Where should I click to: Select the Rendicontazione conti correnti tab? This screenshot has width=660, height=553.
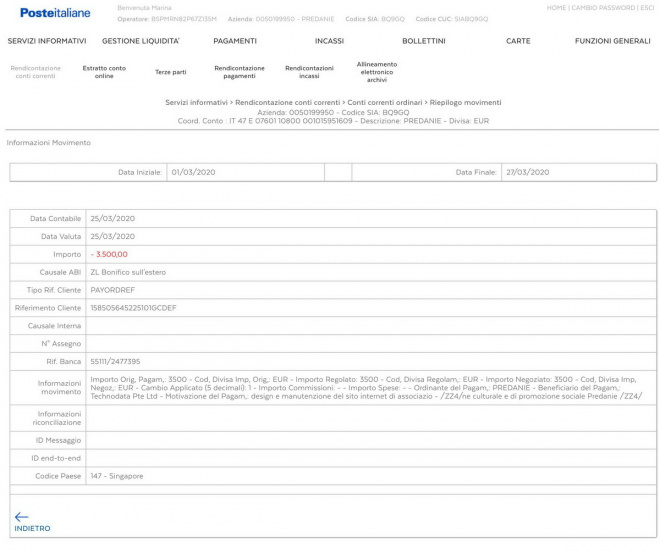click(36, 72)
